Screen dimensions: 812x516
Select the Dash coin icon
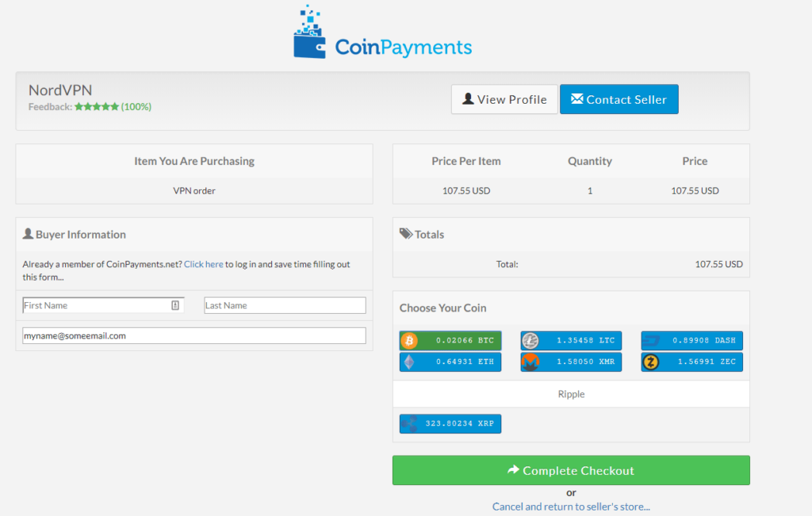pyautogui.click(x=651, y=341)
